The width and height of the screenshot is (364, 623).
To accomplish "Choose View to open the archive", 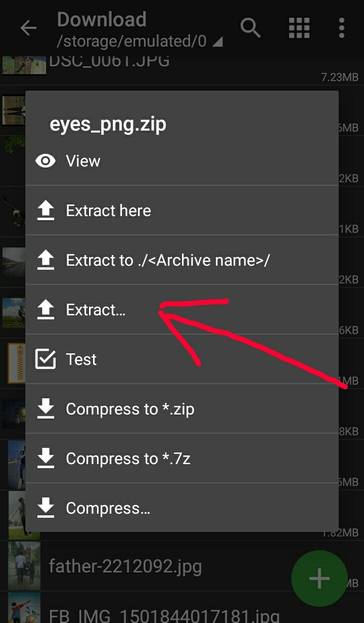I will pos(82,160).
